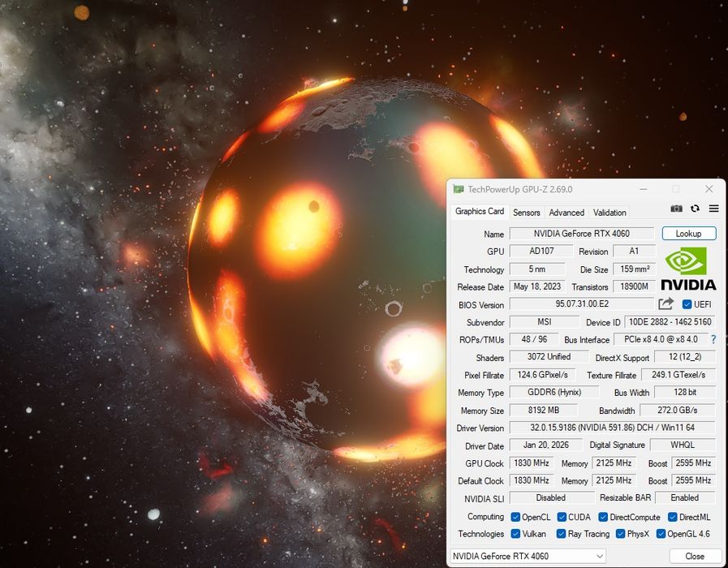The image size is (728, 568).
Task: Minimize the GPU-Z window
Action: tap(643, 189)
